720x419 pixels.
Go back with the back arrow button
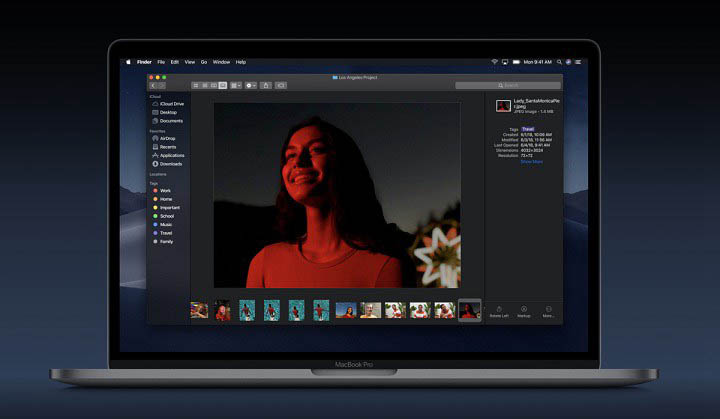154,85
